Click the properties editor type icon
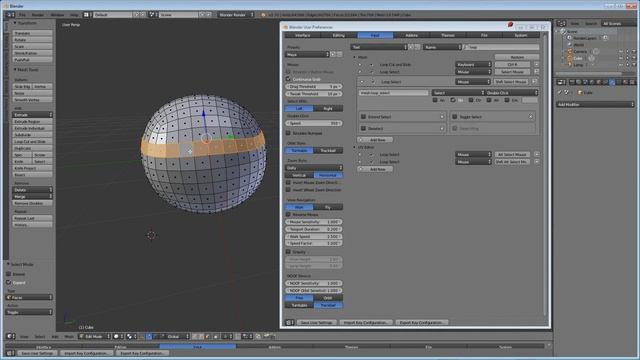The width and height of the screenshot is (640, 360). click(x=562, y=82)
